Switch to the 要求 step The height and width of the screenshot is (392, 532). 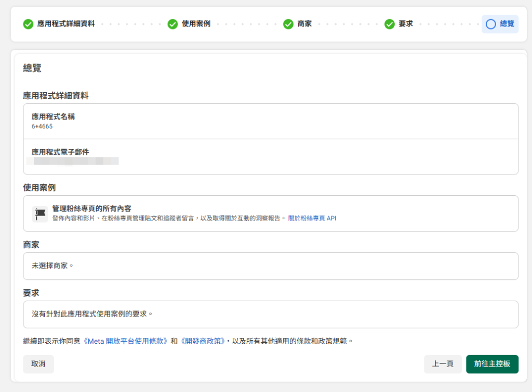pyautogui.click(x=405, y=24)
